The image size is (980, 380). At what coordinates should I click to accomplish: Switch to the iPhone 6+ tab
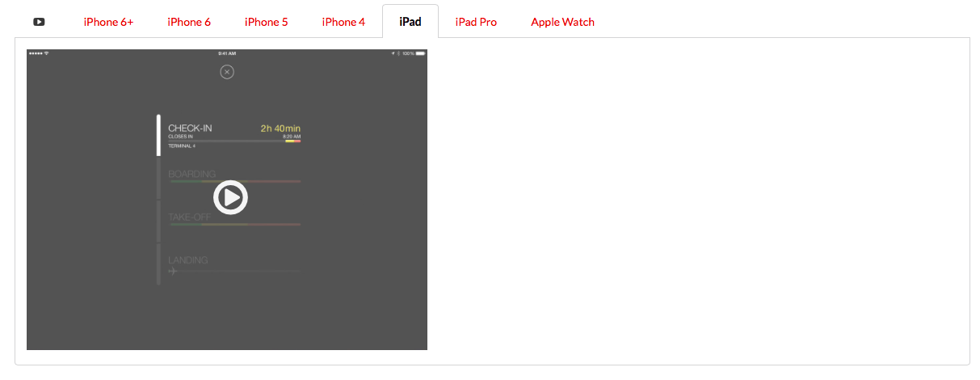click(x=108, y=22)
